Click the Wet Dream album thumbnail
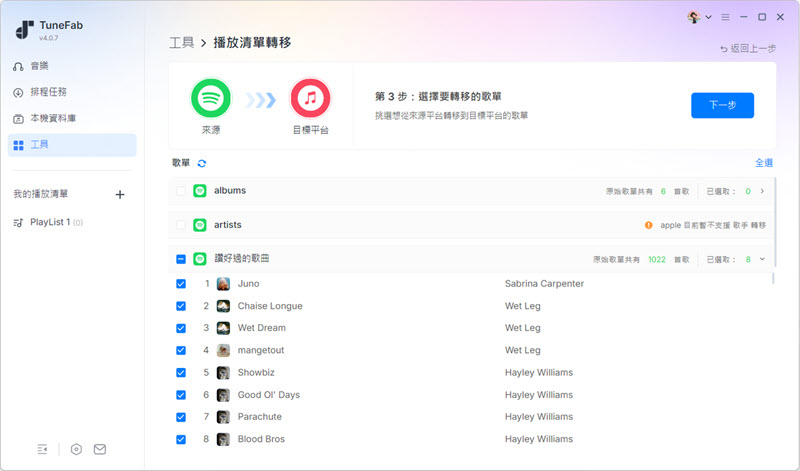Image resolution: width=800 pixels, height=471 pixels. click(x=223, y=328)
